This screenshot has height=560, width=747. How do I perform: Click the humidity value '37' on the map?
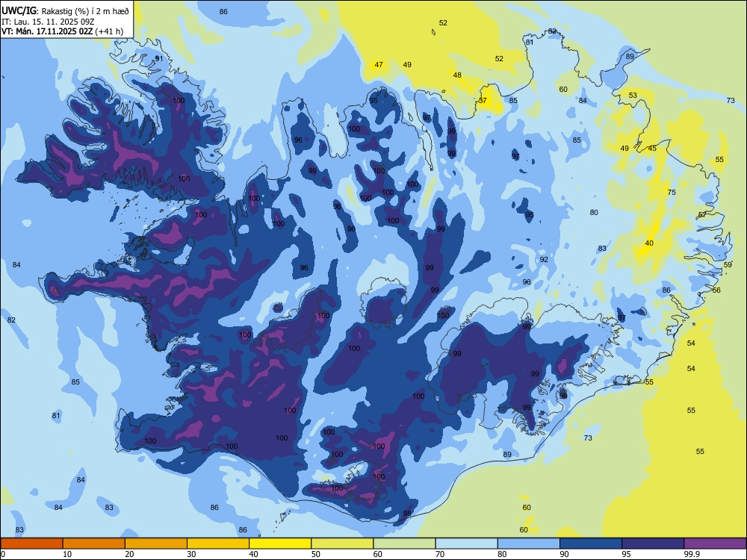point(483,101)
